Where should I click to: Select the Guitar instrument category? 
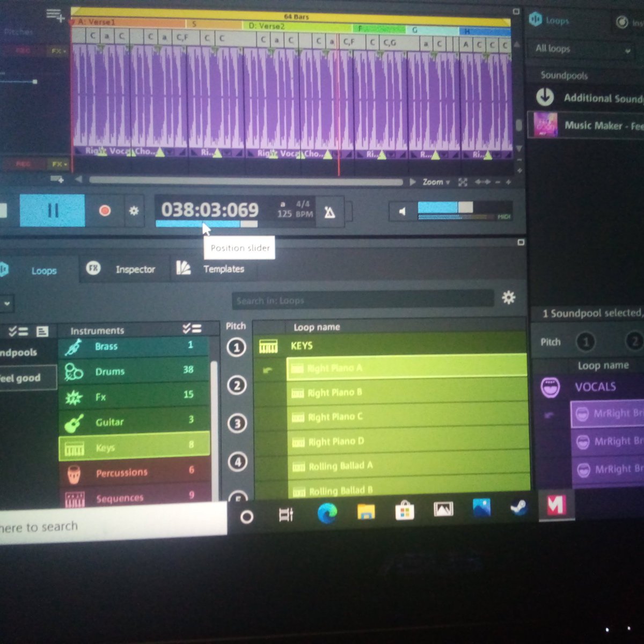(x=133, y=421)
